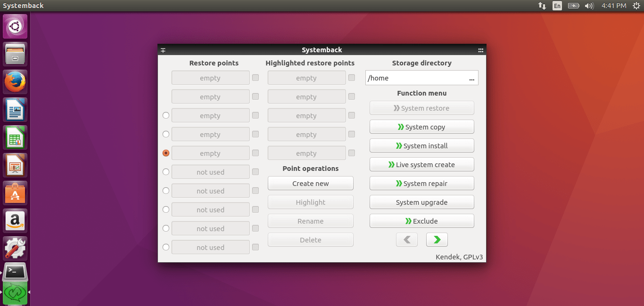The image size is (644, 306).
Task: Open the session gear menu in top panel
Action: [636, 6]
